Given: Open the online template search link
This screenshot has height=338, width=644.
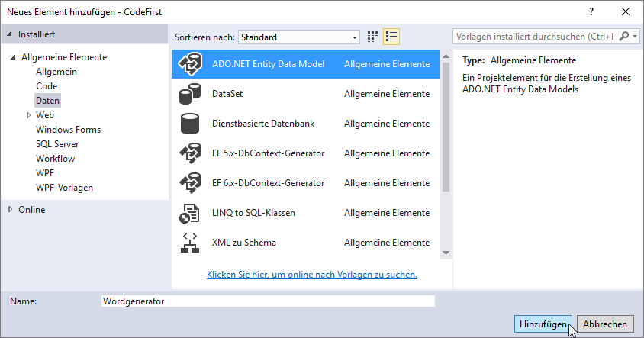Looking at the screenshot, I should (311, 275).
